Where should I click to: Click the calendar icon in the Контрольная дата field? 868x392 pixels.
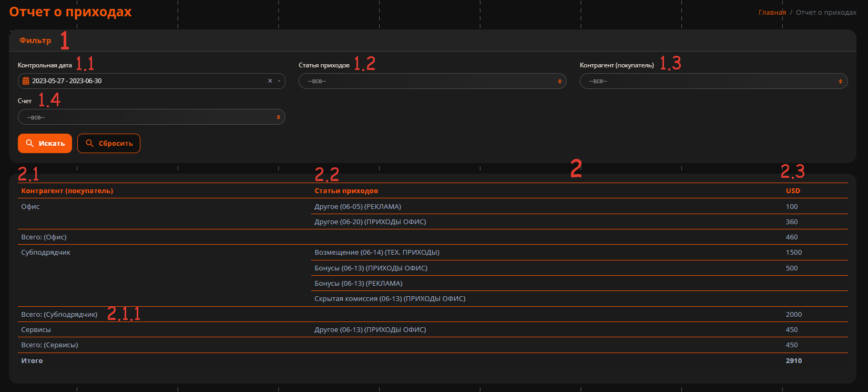pyautogui.click(x=26, y=81)
